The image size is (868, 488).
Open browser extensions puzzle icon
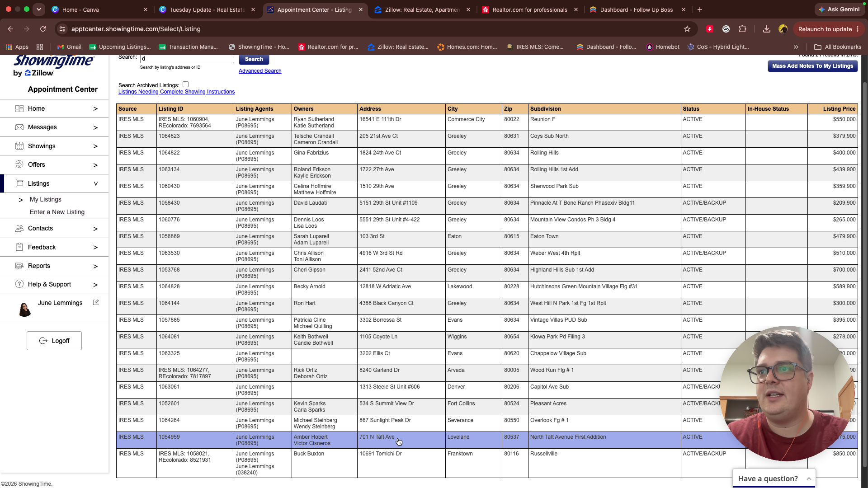[x=742, y=29]
